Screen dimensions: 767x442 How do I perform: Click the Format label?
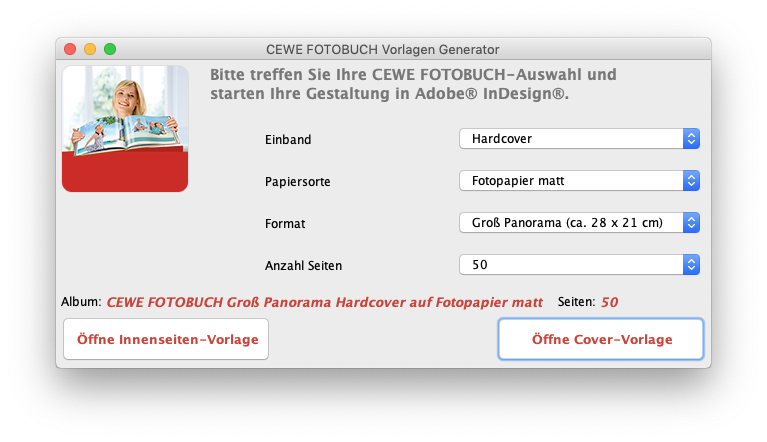[284, 224]
